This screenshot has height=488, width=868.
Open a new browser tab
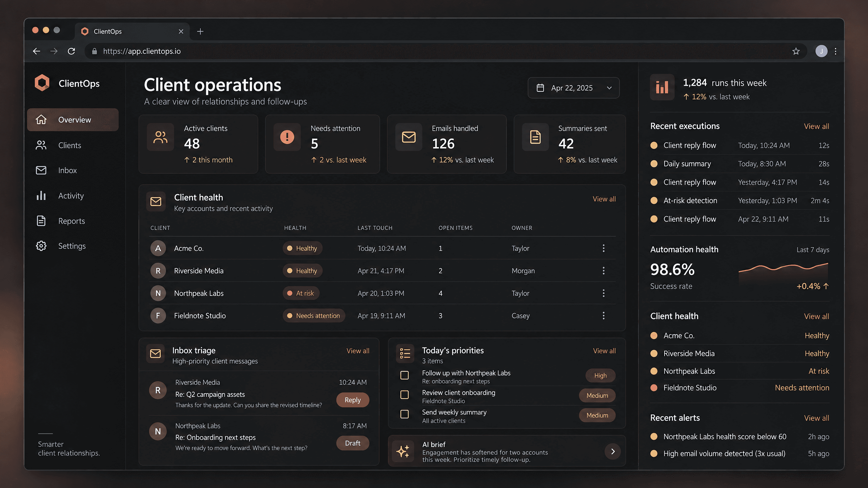point(200,32)
